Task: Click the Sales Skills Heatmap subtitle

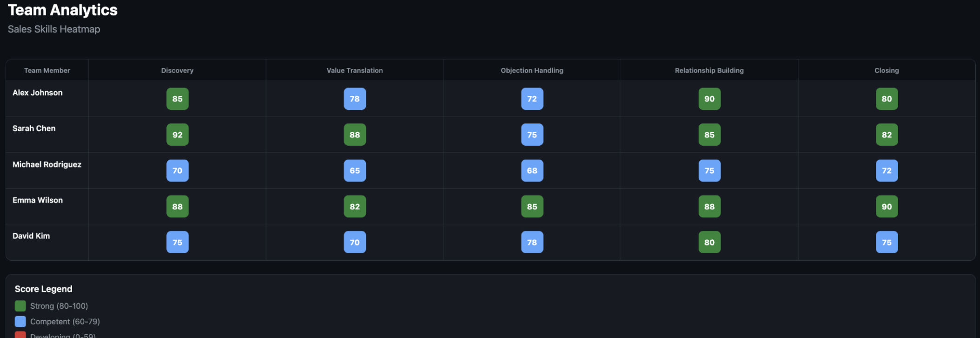Action: [54, 29]
